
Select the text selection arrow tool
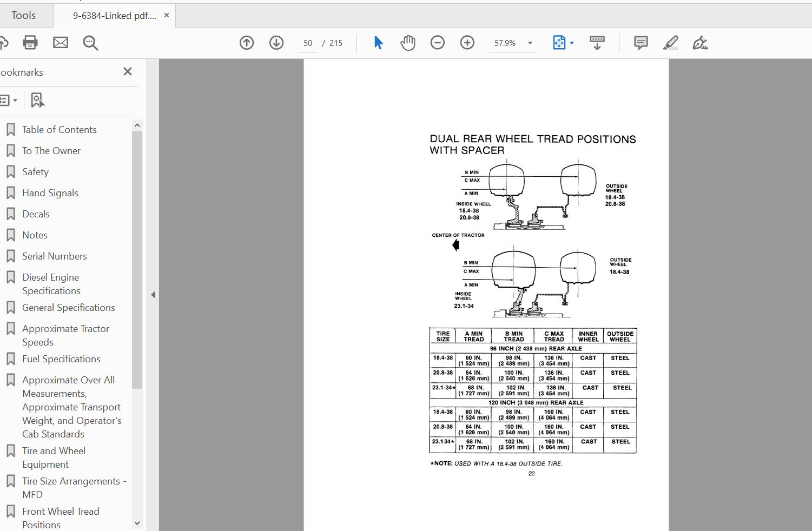click(x=378, y=42)
